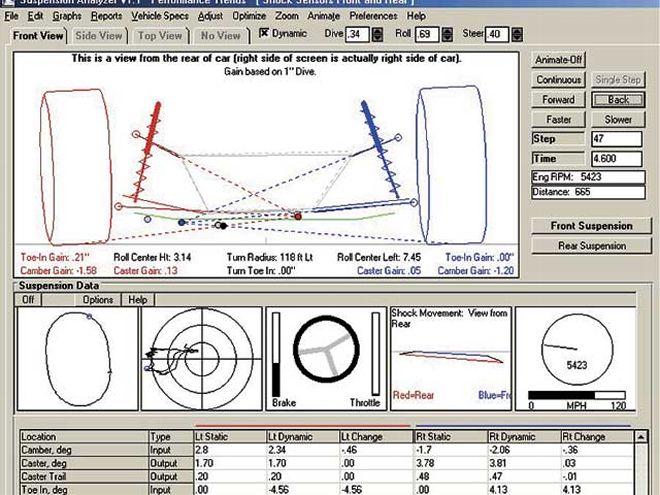Click the steering wheel graphic
The height and width of the screenshot is (495, 660).
326,349
